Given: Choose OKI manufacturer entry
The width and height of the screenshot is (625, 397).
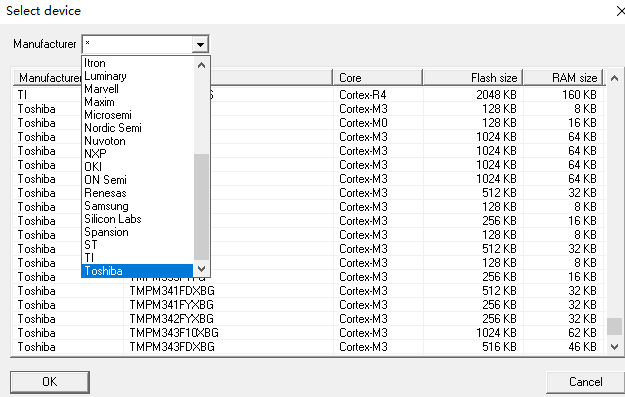Looking at the screenshot, I should point(137,167).
